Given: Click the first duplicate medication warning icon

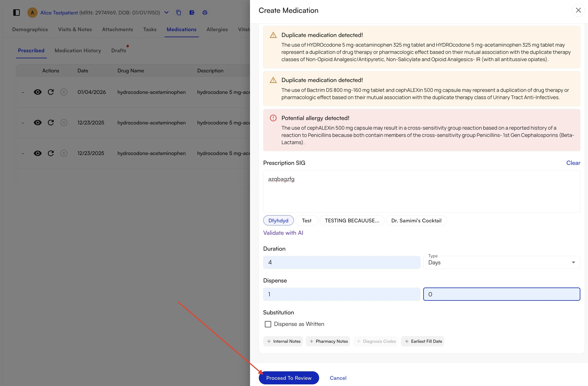Looking at the screenshot, I should pos(273,35).
